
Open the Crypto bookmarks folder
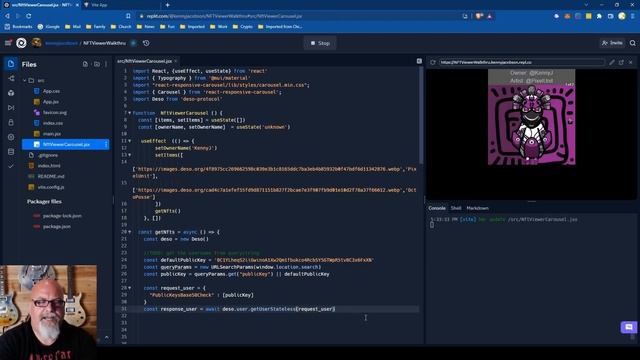[x=243, y=27]
